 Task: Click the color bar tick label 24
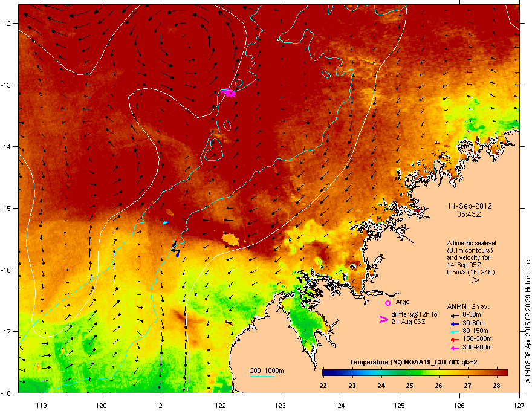click(x=381, y=386)
